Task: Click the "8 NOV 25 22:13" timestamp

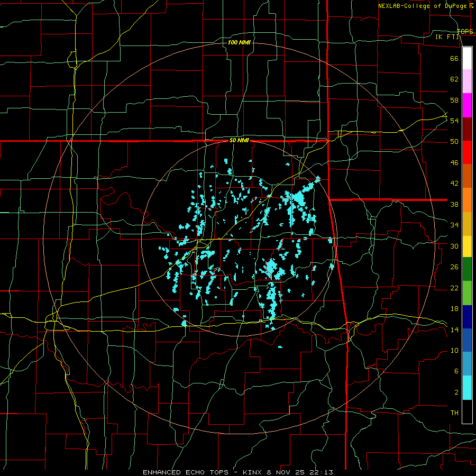Action: tap(300, 472)
